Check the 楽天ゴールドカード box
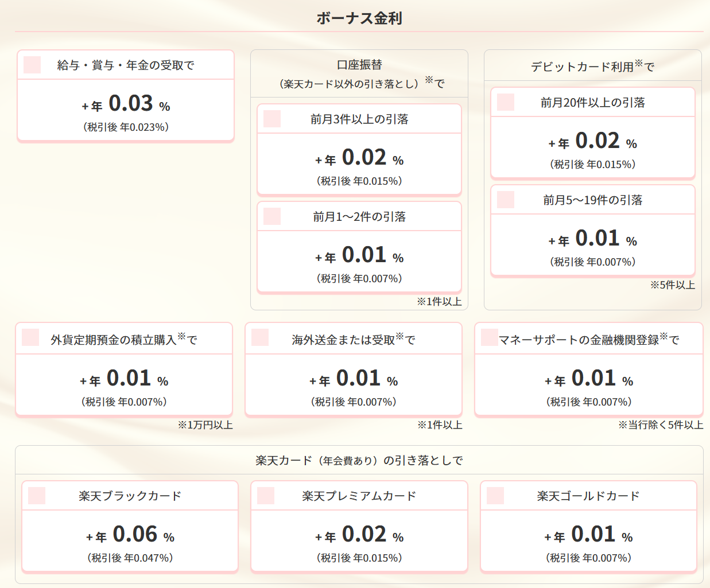710x588 pixels. point(495,496)
